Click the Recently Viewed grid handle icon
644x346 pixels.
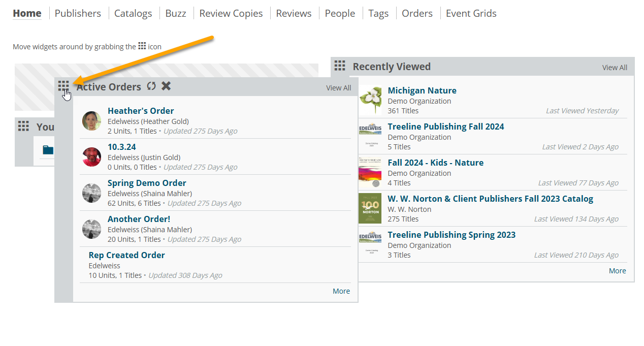click(340, 66)
